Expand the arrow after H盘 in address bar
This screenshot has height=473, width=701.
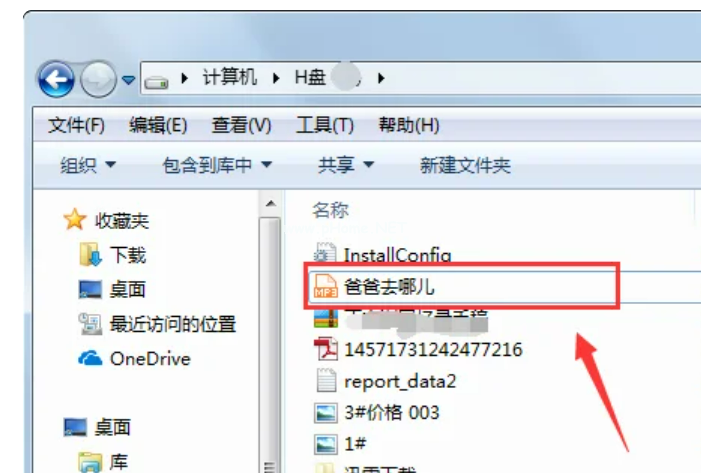tap(381, 79)
